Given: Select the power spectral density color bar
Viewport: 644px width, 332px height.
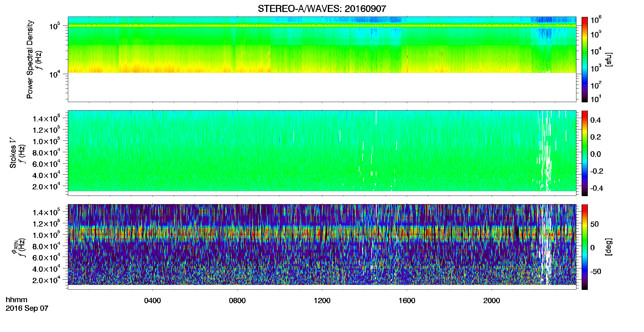Looking at the screenshot, I should pyautogui.click(x=585, y=59).
